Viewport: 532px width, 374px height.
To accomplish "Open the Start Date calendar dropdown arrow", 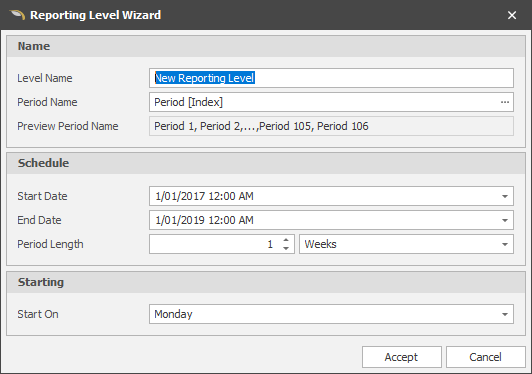I will (x=505, y=196).
